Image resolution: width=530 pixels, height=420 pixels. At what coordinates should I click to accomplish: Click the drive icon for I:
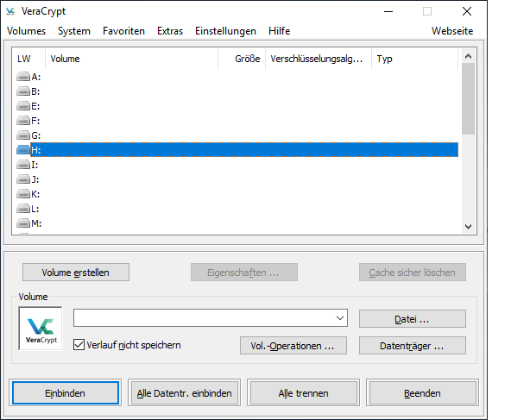click(23, 165)
